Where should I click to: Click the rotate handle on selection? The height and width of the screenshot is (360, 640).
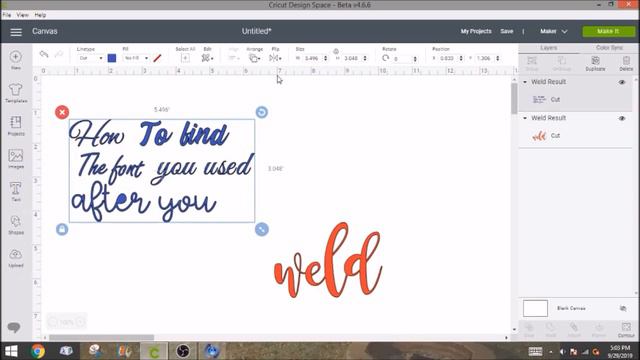[x=262, y=112]
